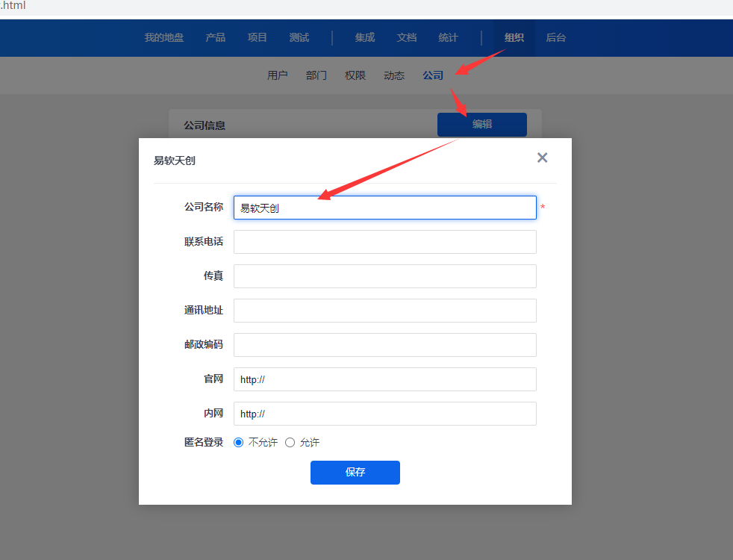Focus the 联系电话 text field
The image size is (733, 560).
tap(384, 242)
